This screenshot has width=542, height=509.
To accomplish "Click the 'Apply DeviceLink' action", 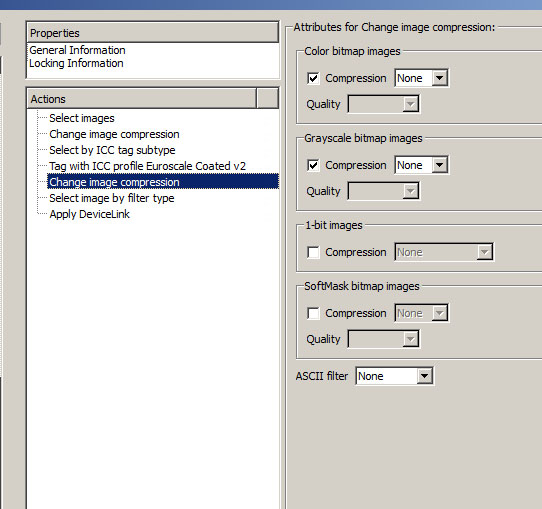I will tap(90, 214).
